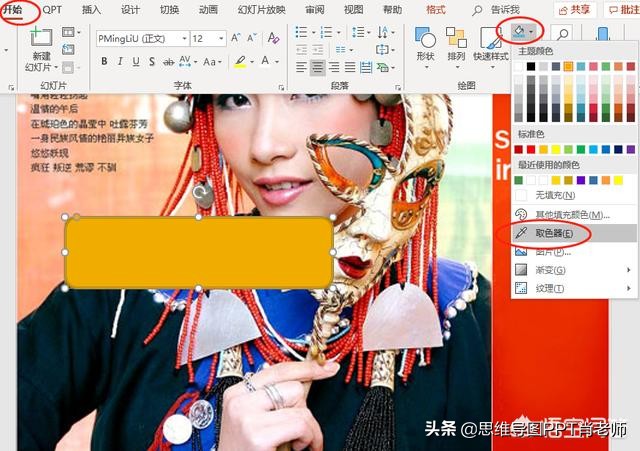This screenshot has height=451, width=640.
Task: Click Decrease Font Size icon
Action: tap(252, 38)
